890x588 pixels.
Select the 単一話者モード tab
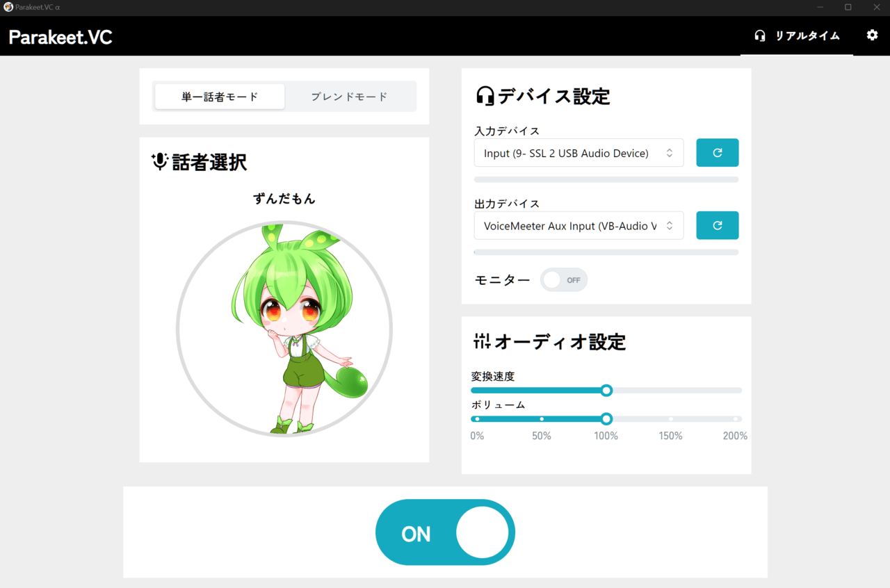coord(220,97)
